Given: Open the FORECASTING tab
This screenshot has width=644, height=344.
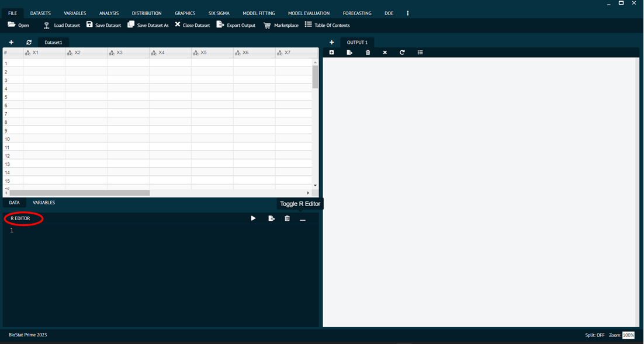Looking at the screenshot, I should tap(357, 13).
